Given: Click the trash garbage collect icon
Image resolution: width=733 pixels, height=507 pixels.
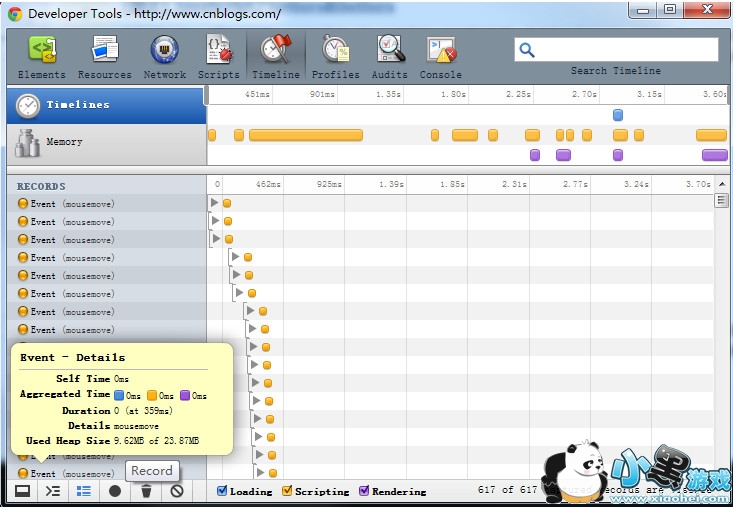Looking at the screenshot, I should click(x=146, y=491).
